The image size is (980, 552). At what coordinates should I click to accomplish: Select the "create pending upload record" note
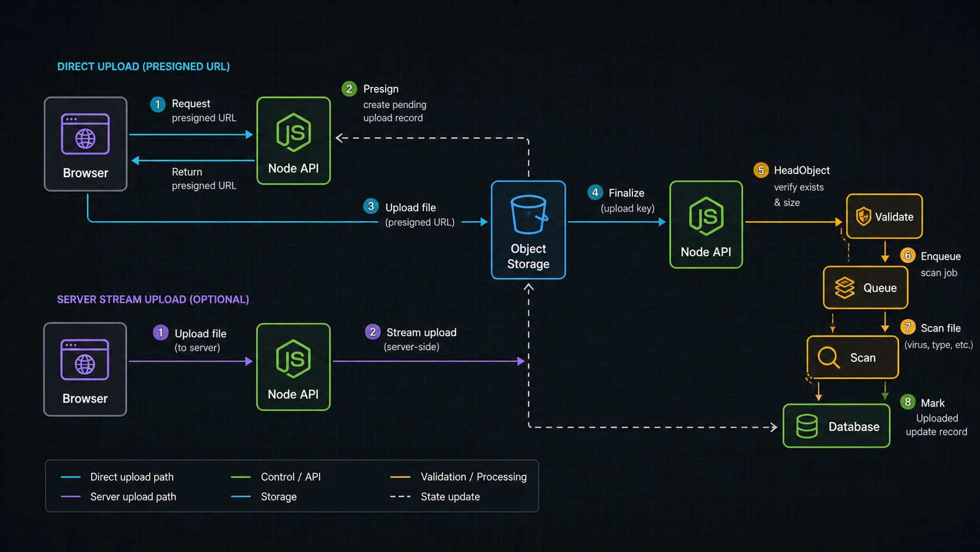[x=394, y=111]
